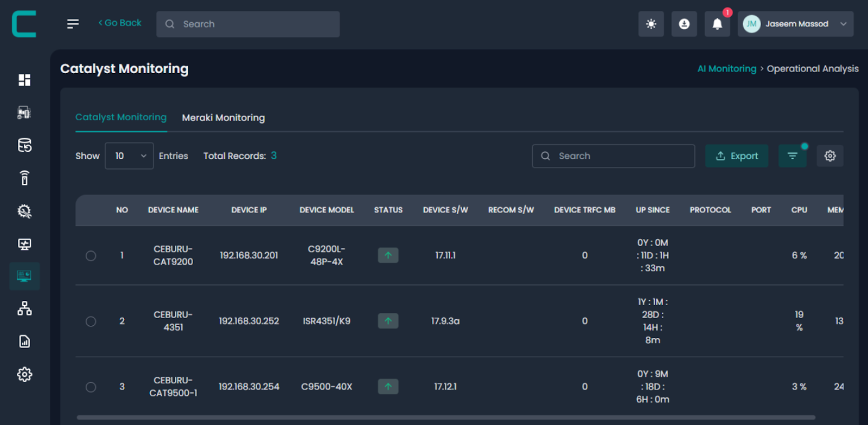Click device name CEBURU-CAT9500-1
The width and height of the screenshot is (868, 425).
point(173,387)
